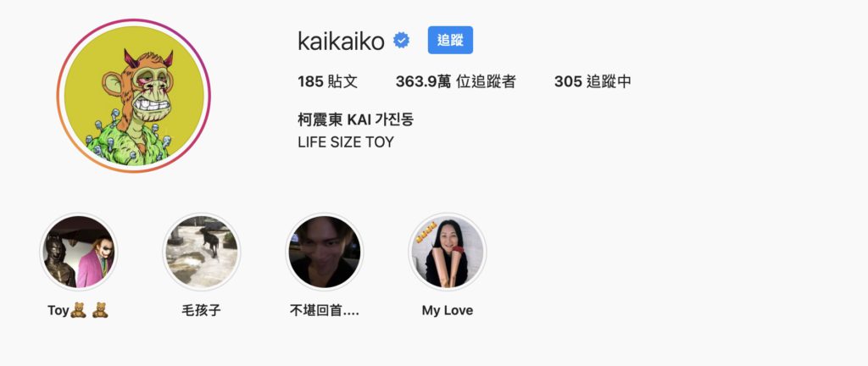Click the 不堪回首.... highlight text label
868x366 pixels.
point(325,310)
